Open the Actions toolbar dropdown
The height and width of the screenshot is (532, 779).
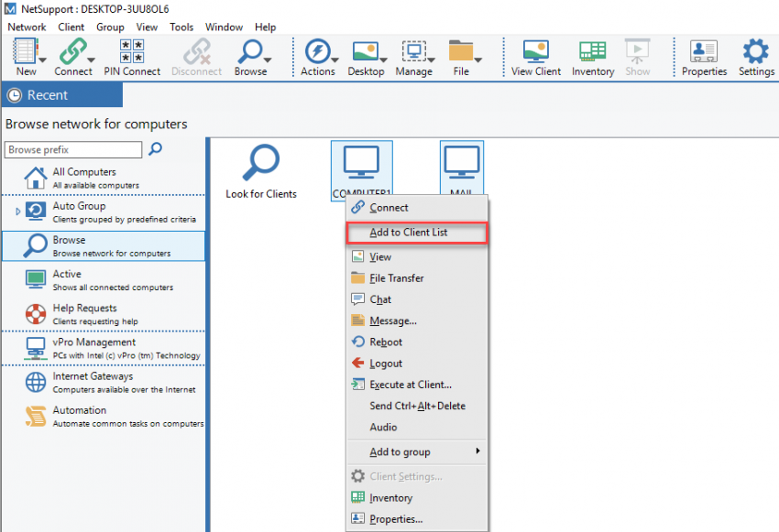point(318,57)
